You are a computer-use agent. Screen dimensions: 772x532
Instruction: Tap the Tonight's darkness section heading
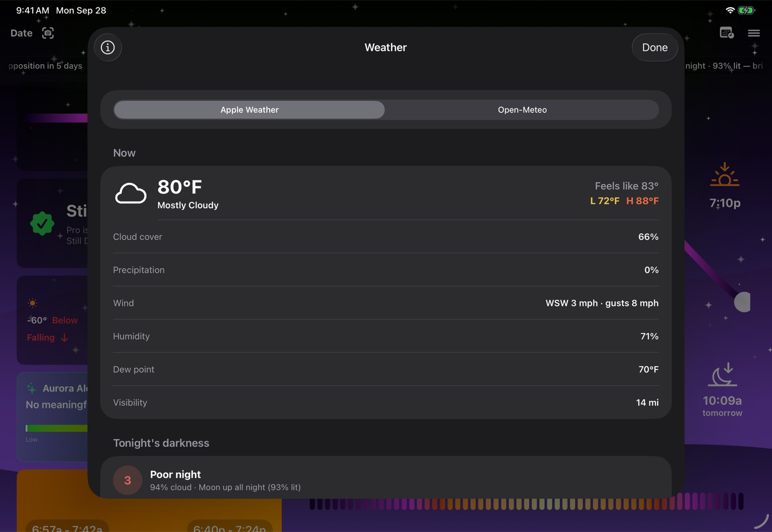point(161,443)
